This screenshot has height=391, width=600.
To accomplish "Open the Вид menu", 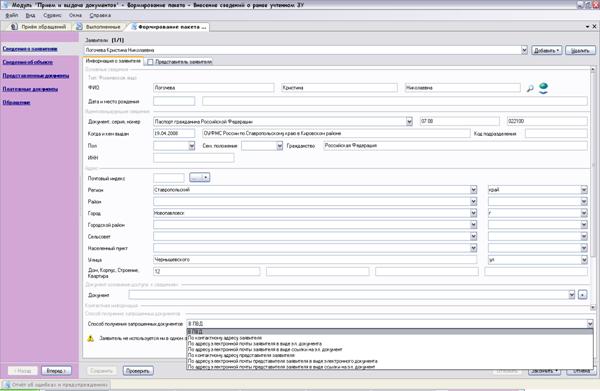I will coord(31,15).
